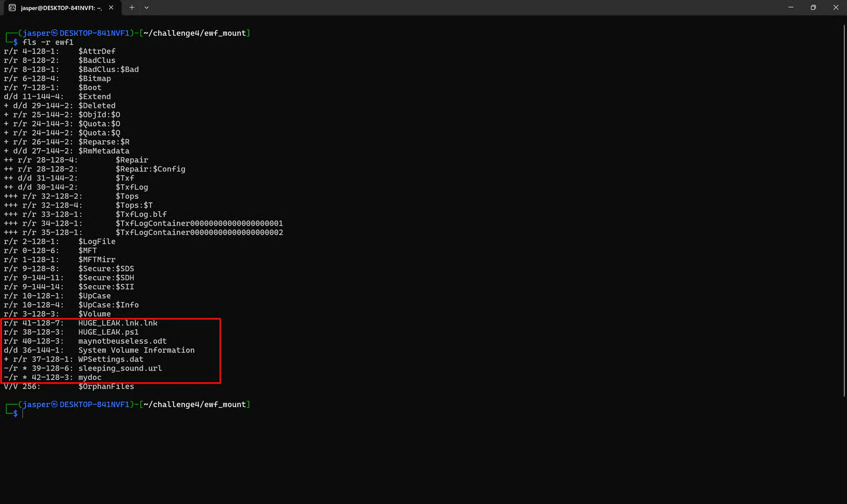This screenshot has width=847, height=504.
Task: Click the HUGE_LEAK.lnk.lnk file name
Action: click(x=118, y=323)
